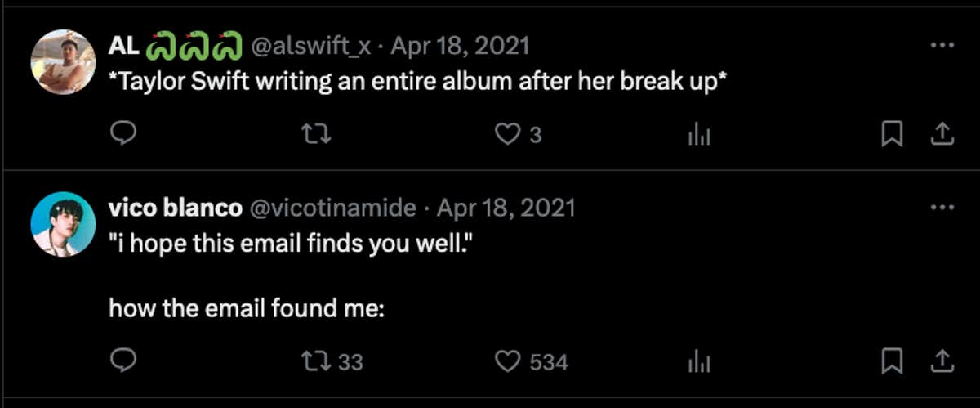980x408 pixels.
Task: Visit the @vicotinamide handle link
Action: coord(332,208)
